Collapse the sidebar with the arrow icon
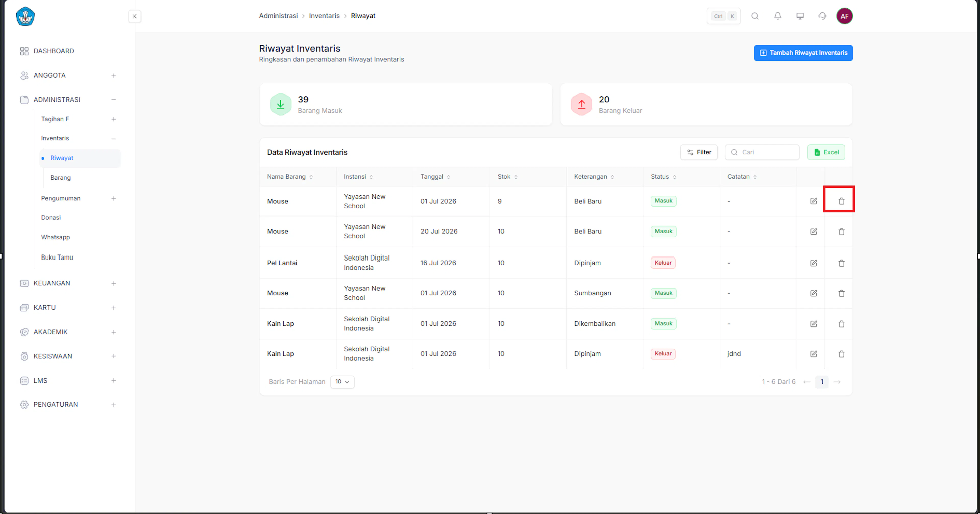Screen dimensions: 980x514 tap(134, 16)
